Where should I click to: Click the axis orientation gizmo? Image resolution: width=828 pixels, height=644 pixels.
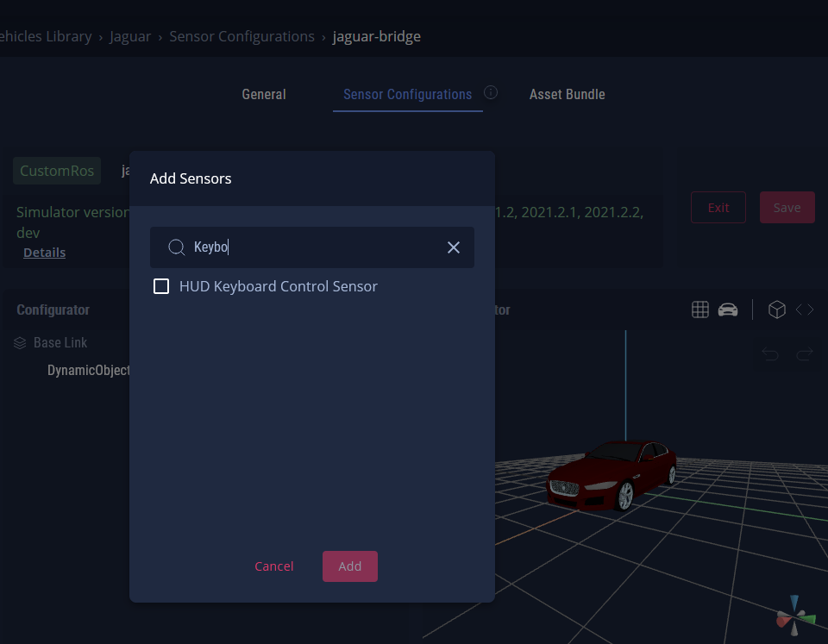(x=795, y=616)
